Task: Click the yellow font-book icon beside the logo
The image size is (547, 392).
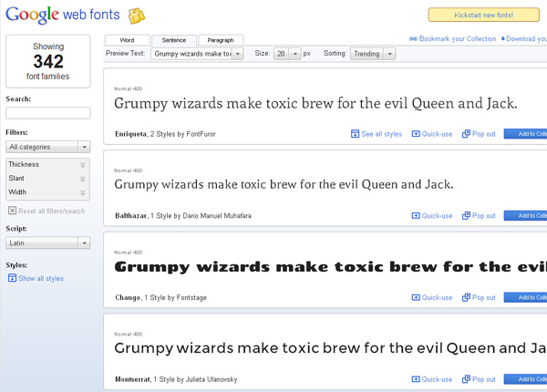Action: click(x=137, y=15)
